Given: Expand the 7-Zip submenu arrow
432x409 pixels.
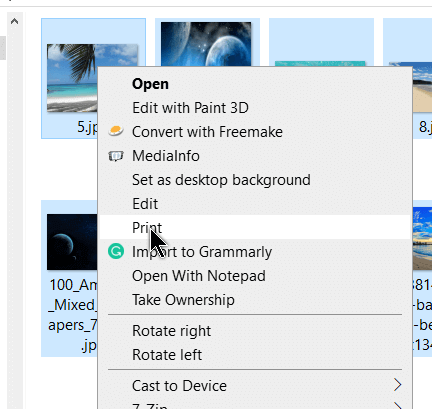Looking at the screenshot, I should click(x=398, y=406).
